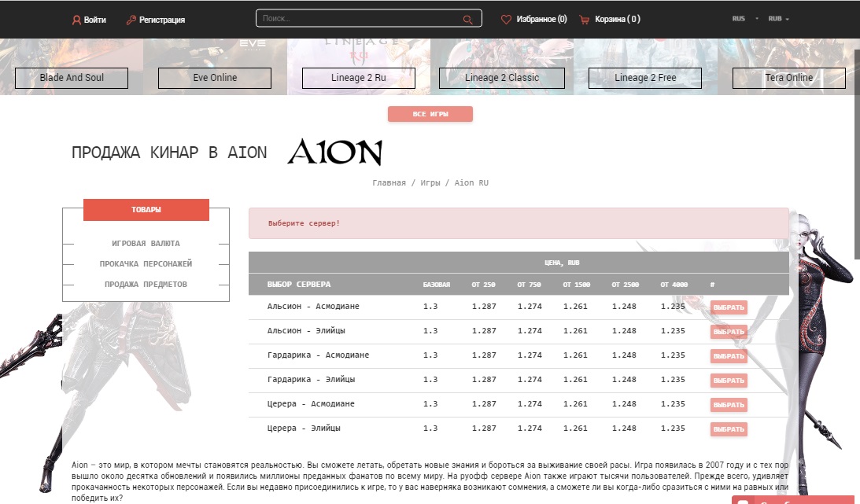Open Корзина (0) cart

(x=618, y=19)
